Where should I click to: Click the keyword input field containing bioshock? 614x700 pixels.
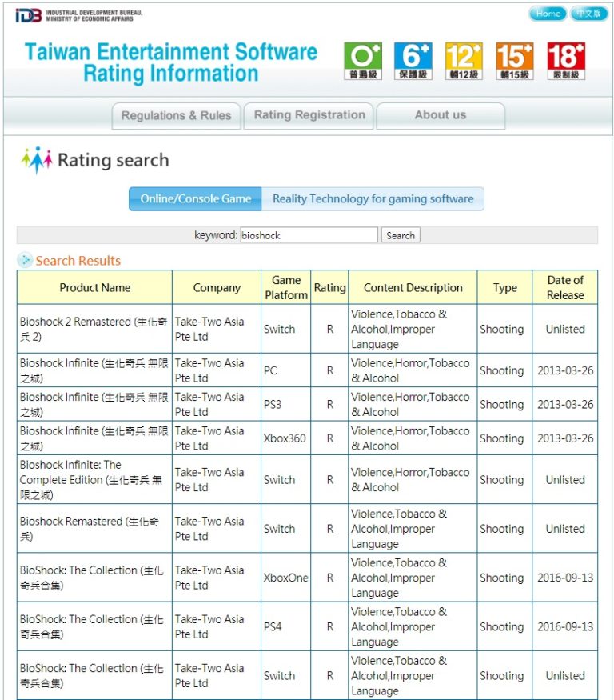(x=309, y=235)
